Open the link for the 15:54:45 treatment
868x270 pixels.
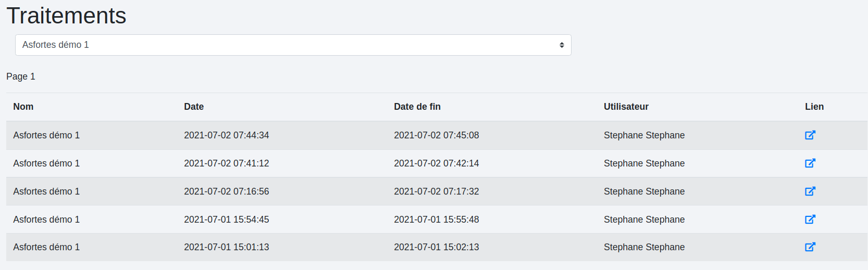[x=810, y=220]
